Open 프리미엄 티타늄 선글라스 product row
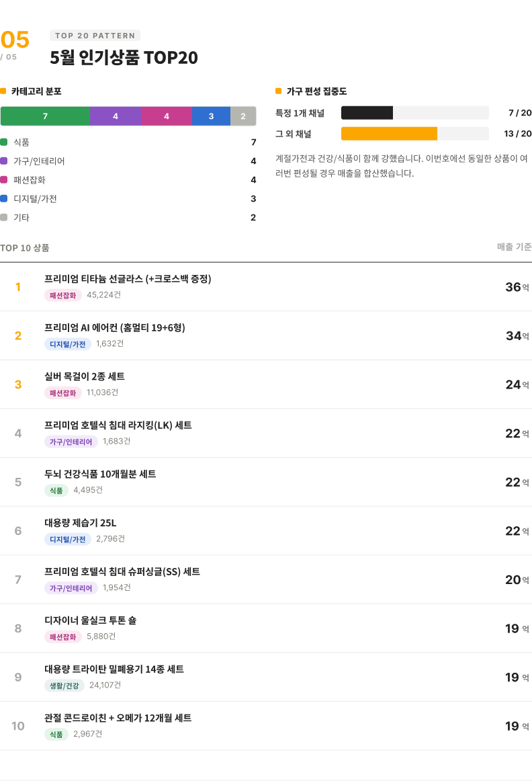 tap(266, 286)
